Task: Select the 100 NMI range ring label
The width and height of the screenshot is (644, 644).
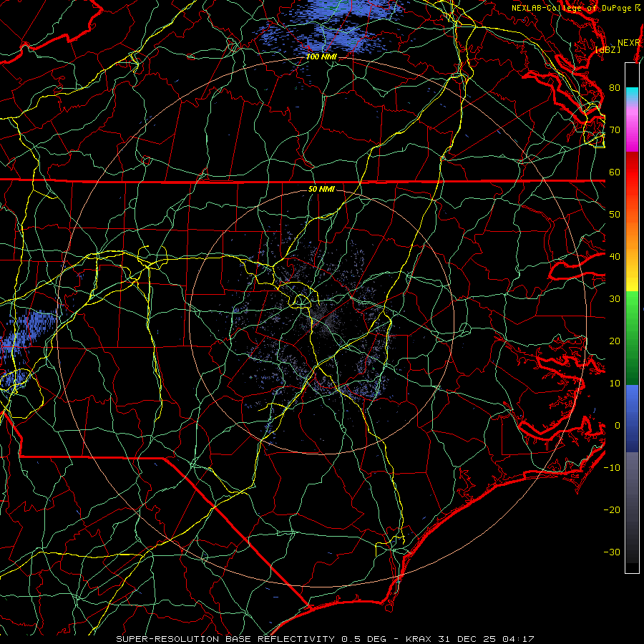Action: [321, 57]
